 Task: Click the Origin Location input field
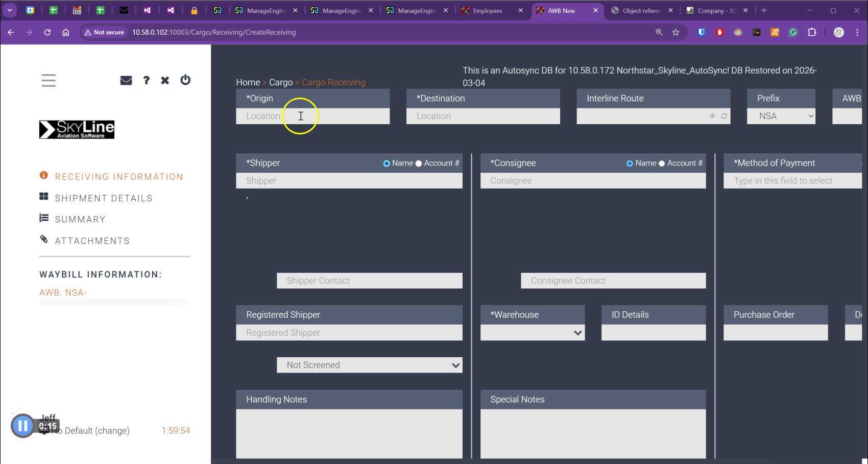[312, 116]
